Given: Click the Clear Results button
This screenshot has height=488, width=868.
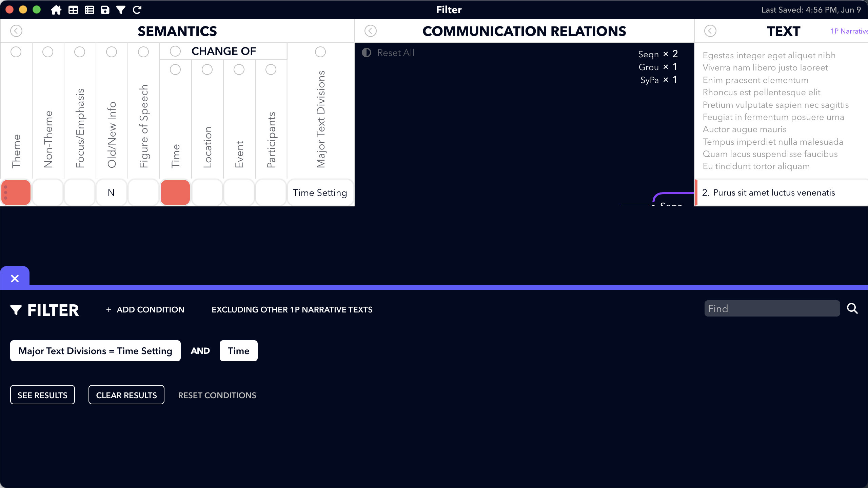Looking at the screenshot, I should pos(126,395).
